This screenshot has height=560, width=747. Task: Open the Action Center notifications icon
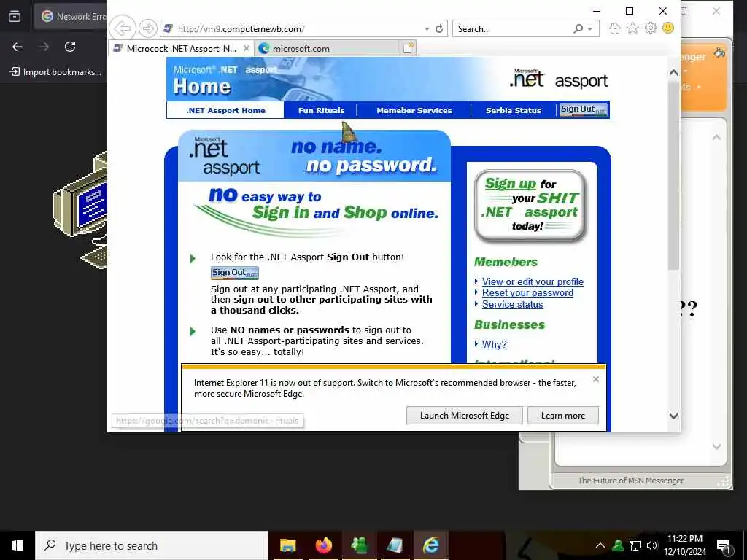(x=724, y=546)
